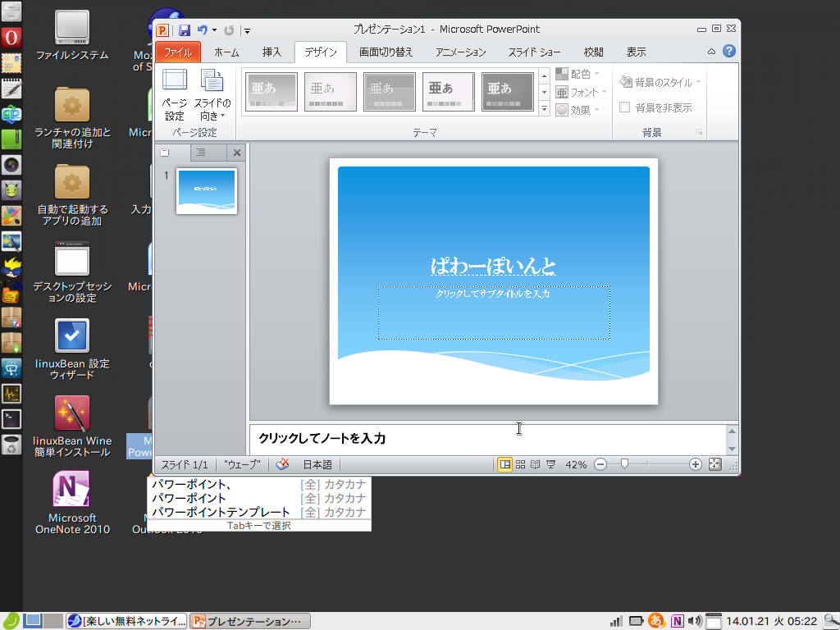Viewport: 840px width, 630px height.
Task: Fit slide to current window icon
Action: 715,464
